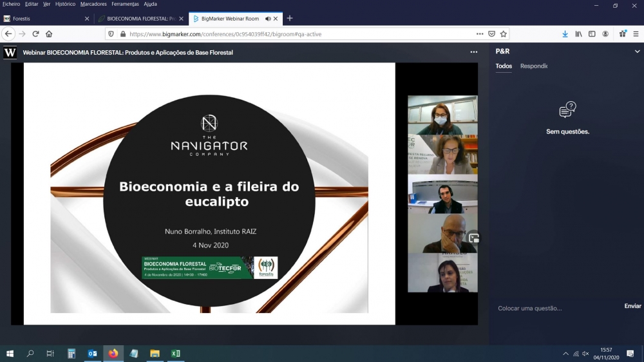Open the Firefox hamburger menu
This screenshot has height=362, width=644.
click(636, 34)
